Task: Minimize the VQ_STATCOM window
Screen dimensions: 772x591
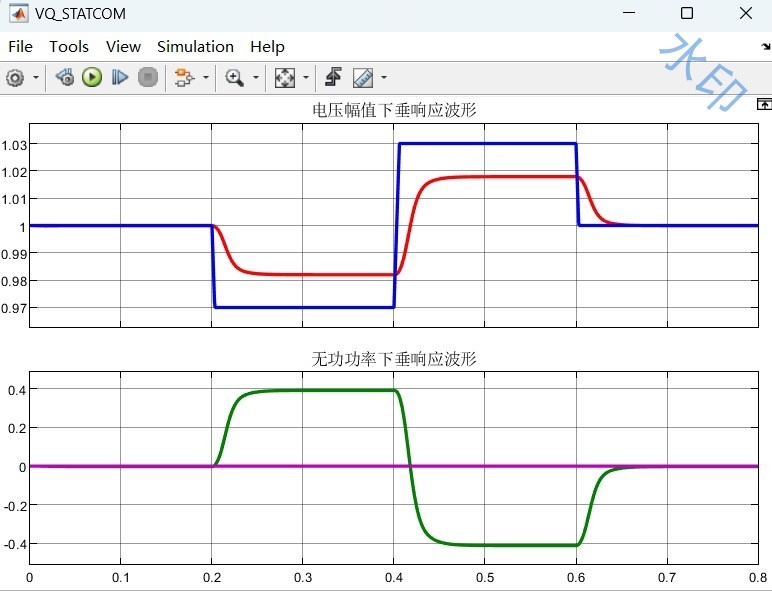Action: (x=629, y=13)
